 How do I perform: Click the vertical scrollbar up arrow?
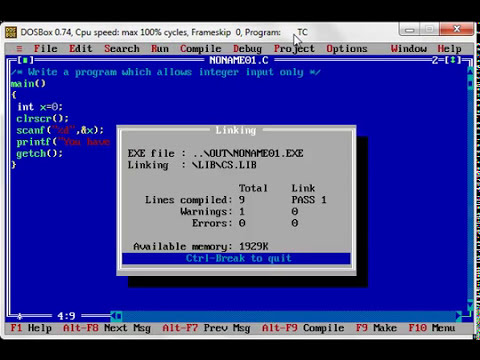(470, 71)
